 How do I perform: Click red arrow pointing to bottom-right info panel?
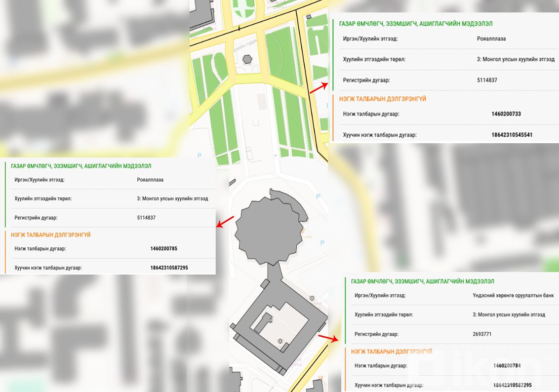click(327, 338)
